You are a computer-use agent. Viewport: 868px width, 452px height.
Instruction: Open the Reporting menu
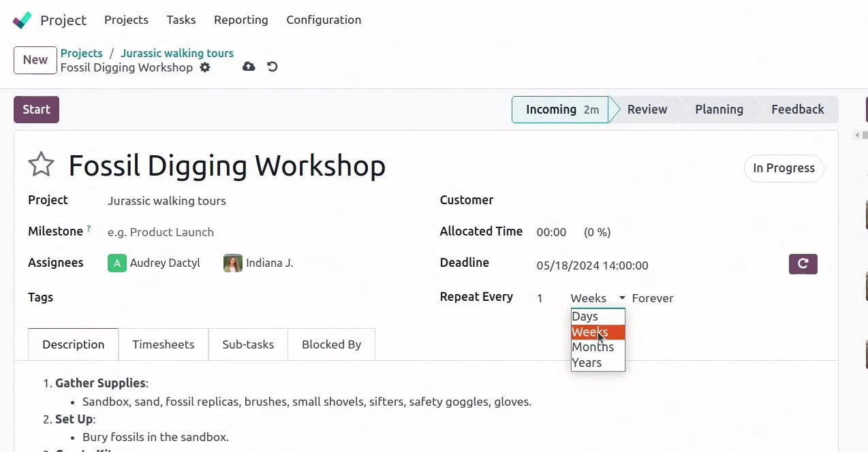[x=241, y=20]
